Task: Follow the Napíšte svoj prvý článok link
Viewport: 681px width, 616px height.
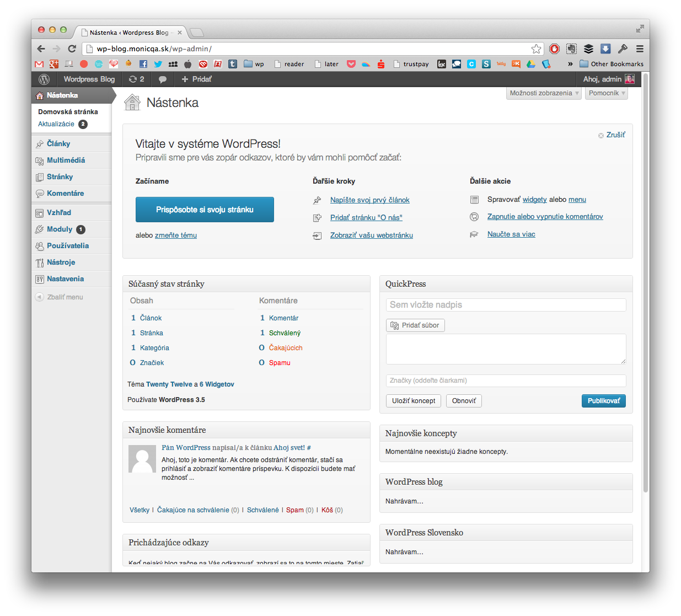Action: coord(369,200)
